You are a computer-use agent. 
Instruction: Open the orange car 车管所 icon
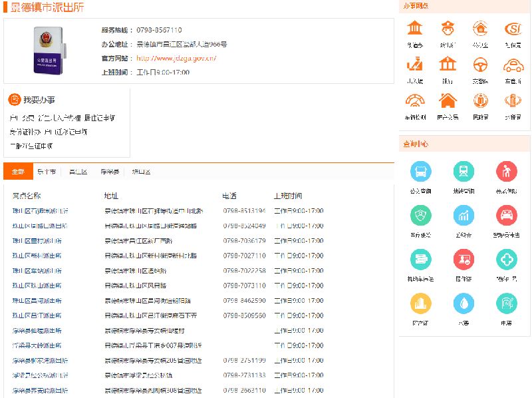tap(512, 65)
